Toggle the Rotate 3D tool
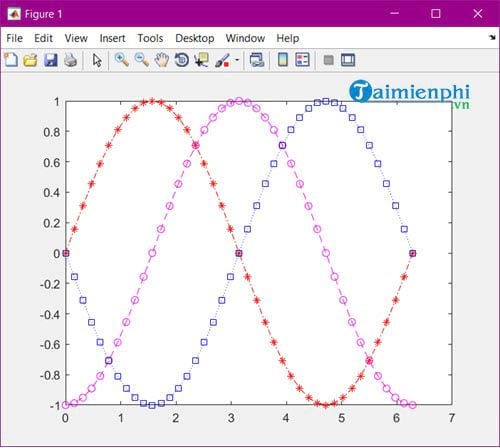The image size is (500, 448). [182, 60]
